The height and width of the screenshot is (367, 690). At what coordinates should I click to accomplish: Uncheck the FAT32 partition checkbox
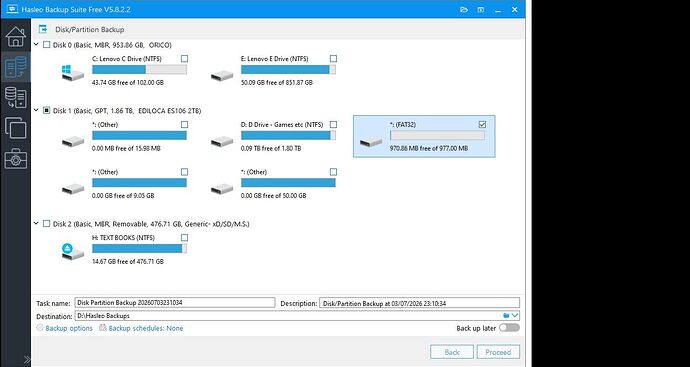point(482,125)
